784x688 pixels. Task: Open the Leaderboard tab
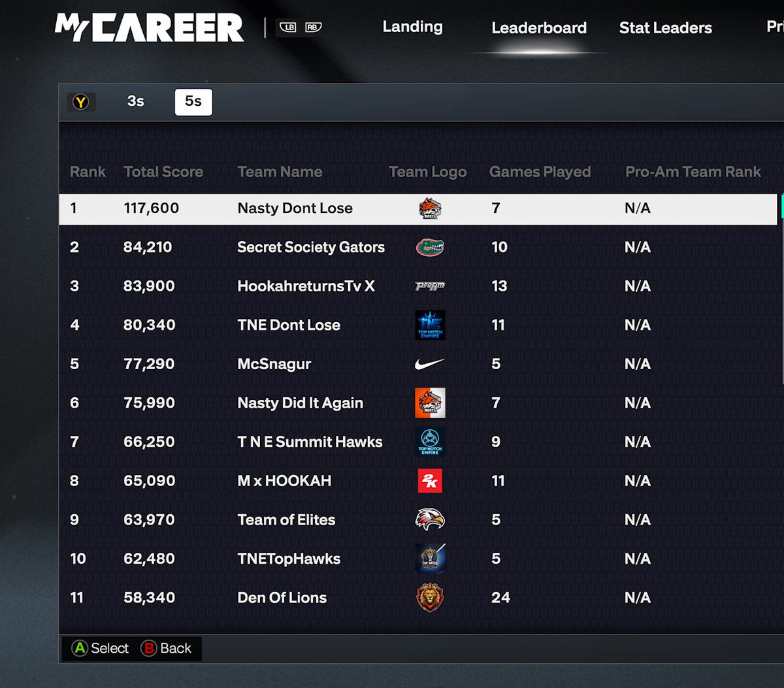(x=539, y=28)
